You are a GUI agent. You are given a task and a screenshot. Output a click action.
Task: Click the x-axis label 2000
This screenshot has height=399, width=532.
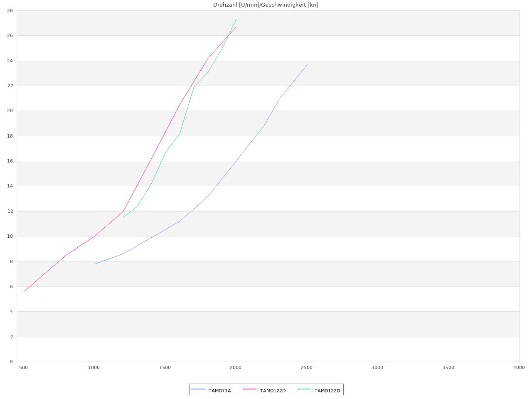click(x=236, y=367)
